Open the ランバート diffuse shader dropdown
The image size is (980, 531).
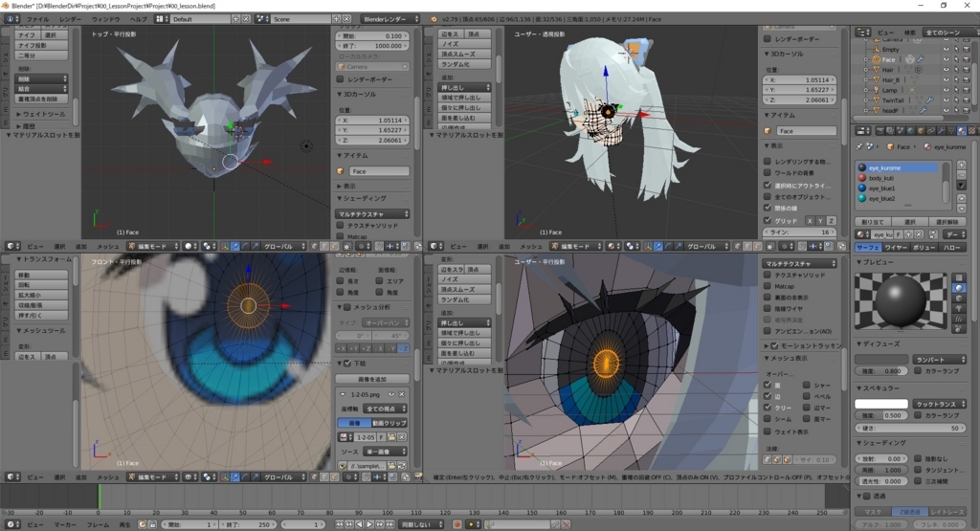click(x=940, y=360)
